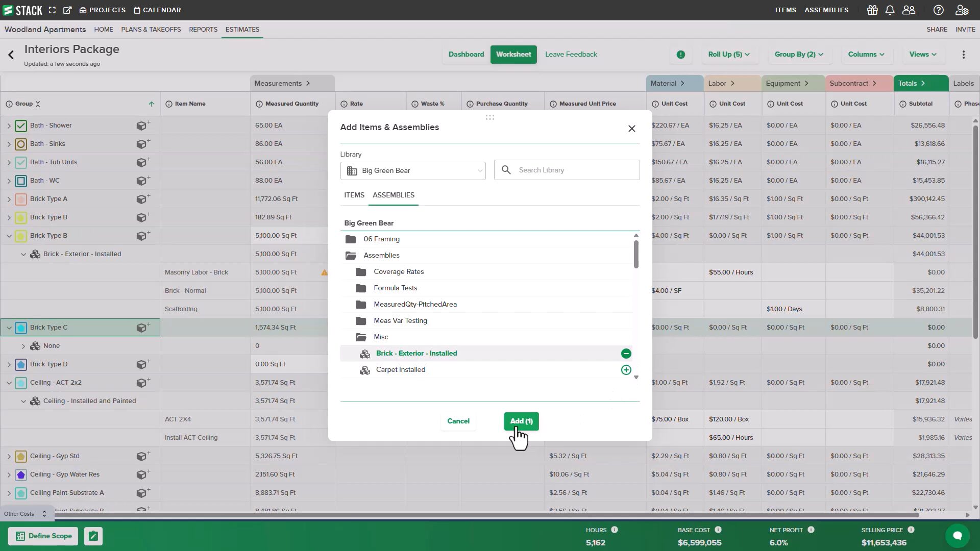Click the warning exclamation icon near Roll Up

click(x=681, y=54)
